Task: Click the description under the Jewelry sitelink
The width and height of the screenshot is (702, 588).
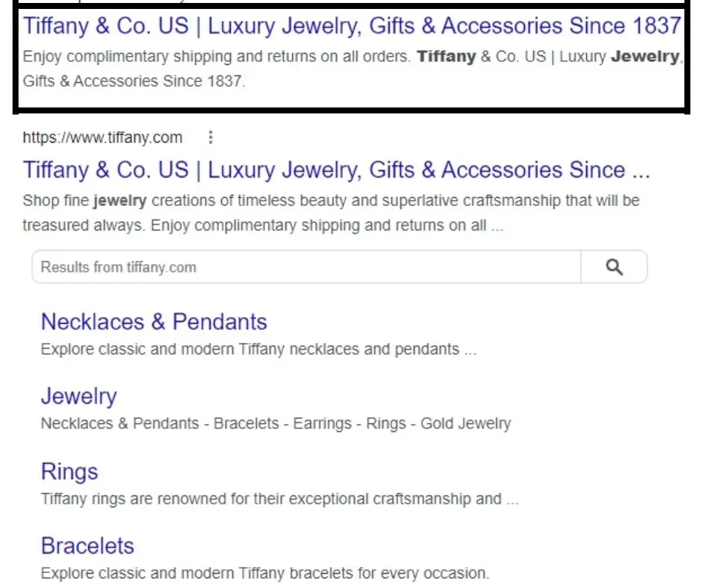Action: click(275, 423)
